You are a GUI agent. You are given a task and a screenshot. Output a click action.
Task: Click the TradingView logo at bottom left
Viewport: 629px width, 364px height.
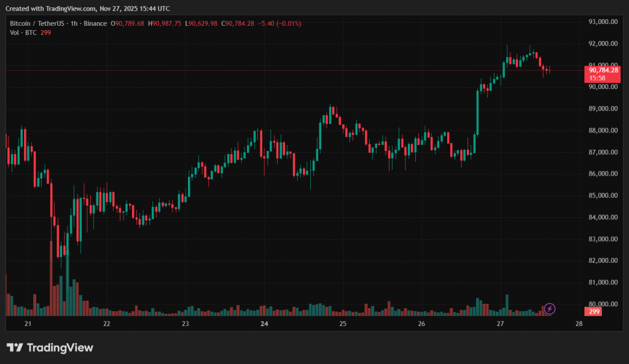tap(50, 347)
